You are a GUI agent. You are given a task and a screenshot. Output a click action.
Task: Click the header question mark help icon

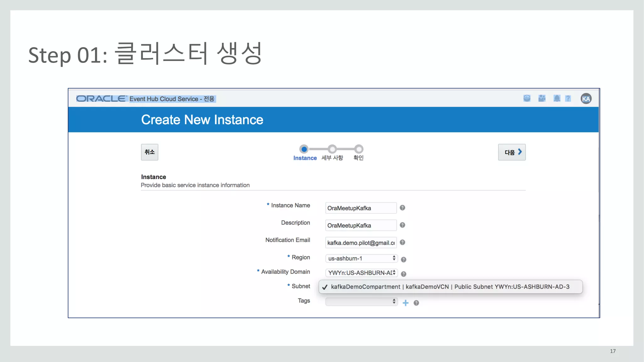coord(568,99)
